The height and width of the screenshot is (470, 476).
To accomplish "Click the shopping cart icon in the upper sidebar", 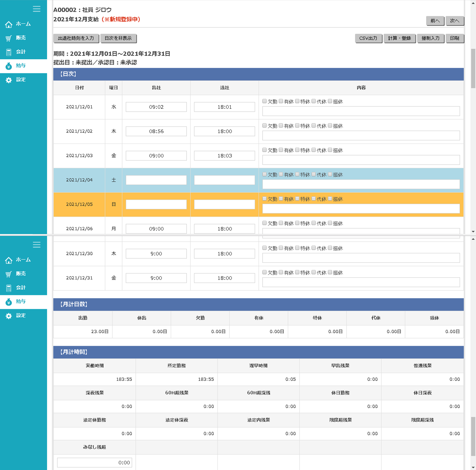I will [9, 38].
